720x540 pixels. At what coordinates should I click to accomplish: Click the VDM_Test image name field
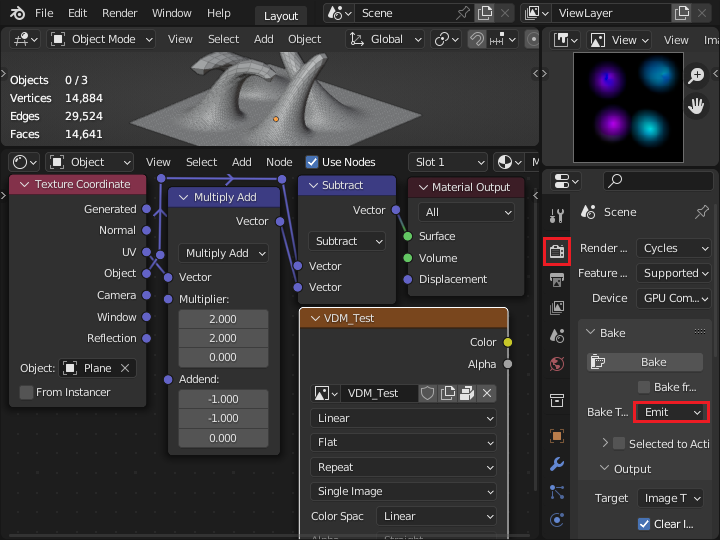tap(379, 393)
